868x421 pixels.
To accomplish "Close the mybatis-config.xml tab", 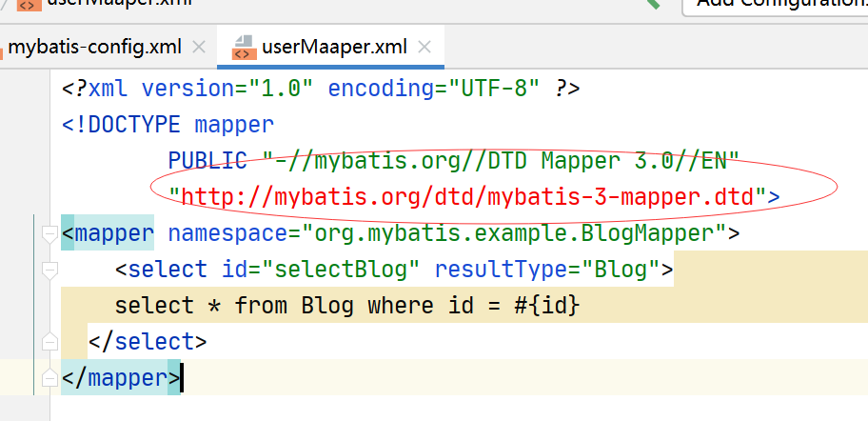I will coord(199,48).
